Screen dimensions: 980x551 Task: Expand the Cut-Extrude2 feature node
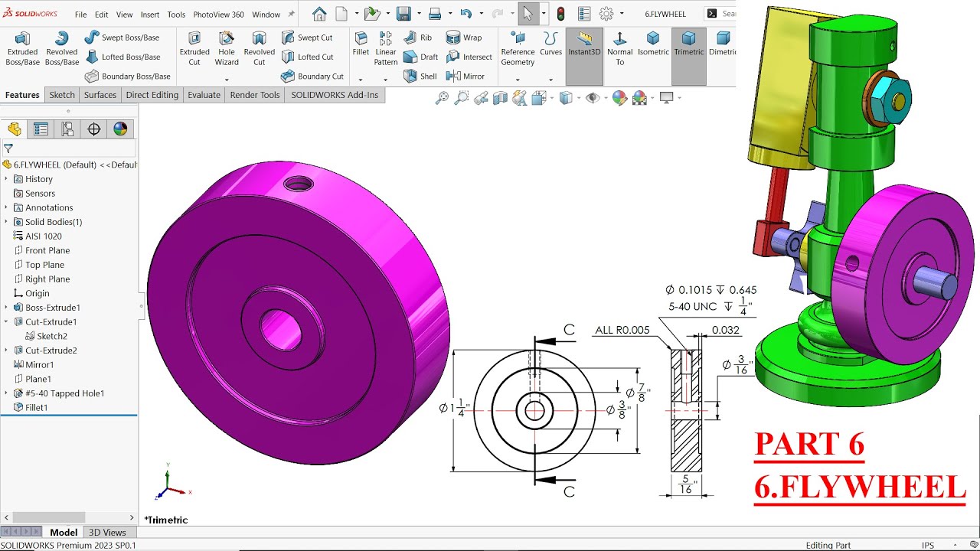pos(6,350)
